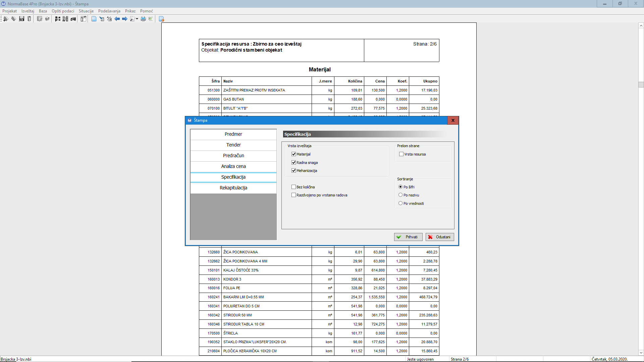This screenshot has width=644, height=362.
Task: Toggle the Radna snaga checkbox
Action: click(x=294, y=163)
